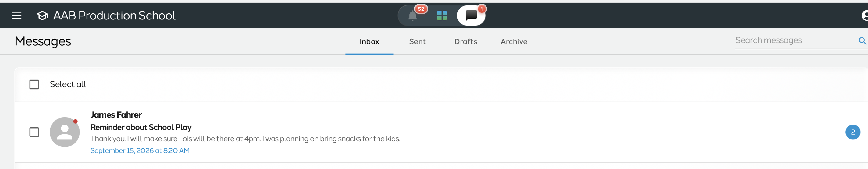Open the Drafts tab
The width and height of the screenshot is (868, 169).
(466, 41)
